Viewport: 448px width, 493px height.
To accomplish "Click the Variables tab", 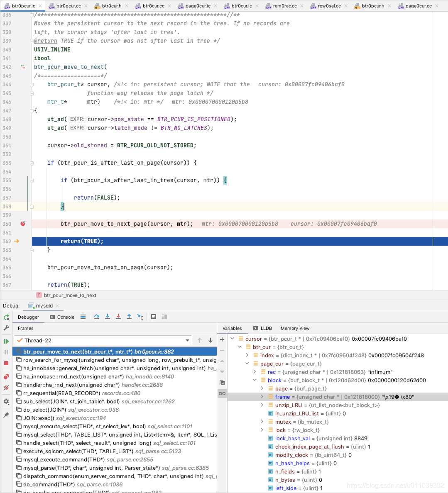I will pyautogui.click(x=232, y=328).
